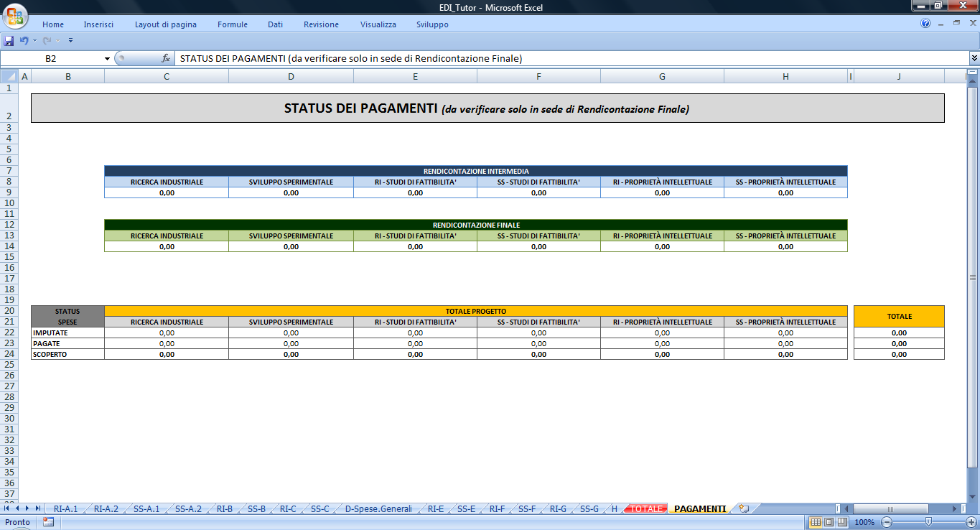This screenshot has width=980, height=530.
Task: Open the Revisione ribbon tab
Action: tap(321, 24)
